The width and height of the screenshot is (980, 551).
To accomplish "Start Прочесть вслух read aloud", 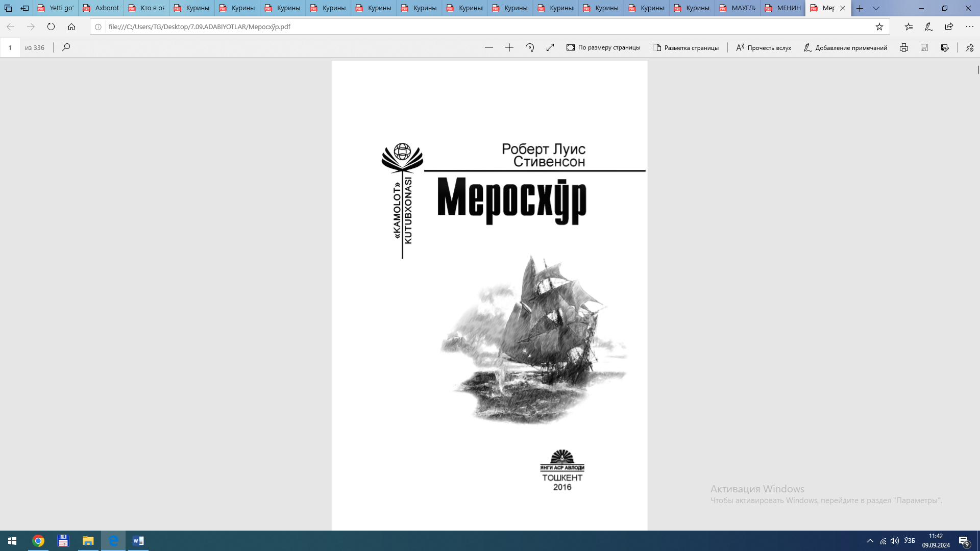I will tap(764, 47).
